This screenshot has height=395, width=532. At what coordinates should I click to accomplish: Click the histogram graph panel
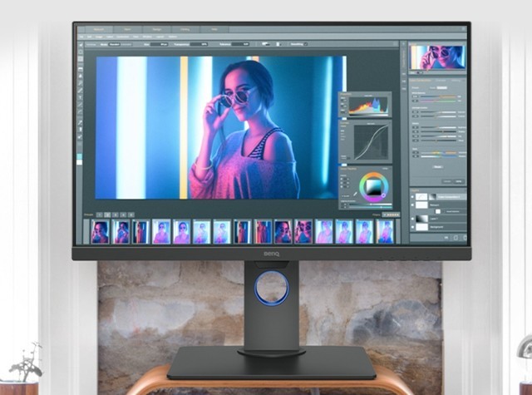click(368, 106)
